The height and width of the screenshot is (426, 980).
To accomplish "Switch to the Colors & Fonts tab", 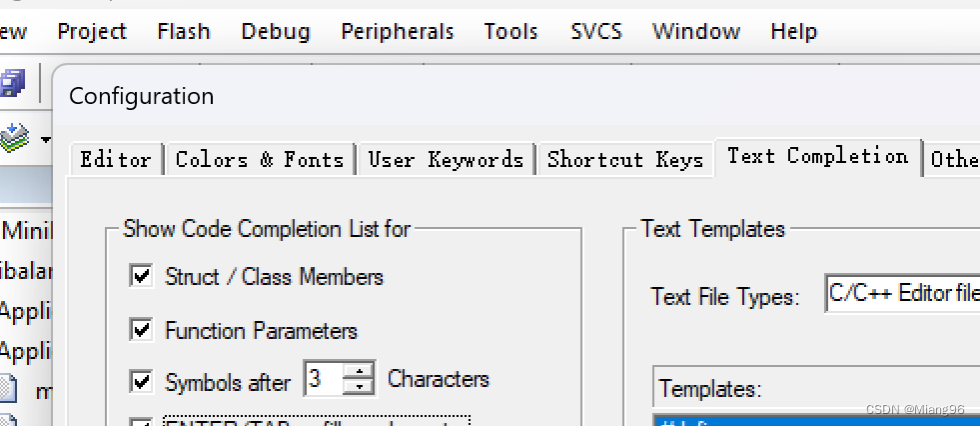I will pyautogui.click(x=260, y=160).
